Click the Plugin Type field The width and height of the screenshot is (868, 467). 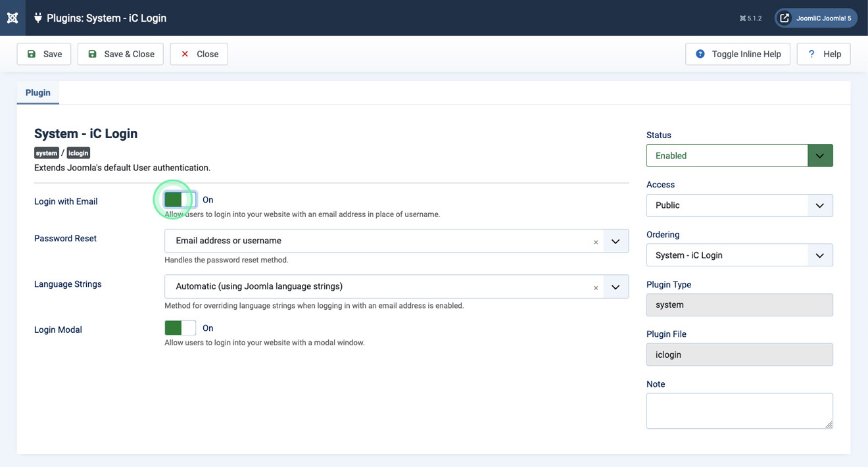pyautogui.click(x=740, y=305)
